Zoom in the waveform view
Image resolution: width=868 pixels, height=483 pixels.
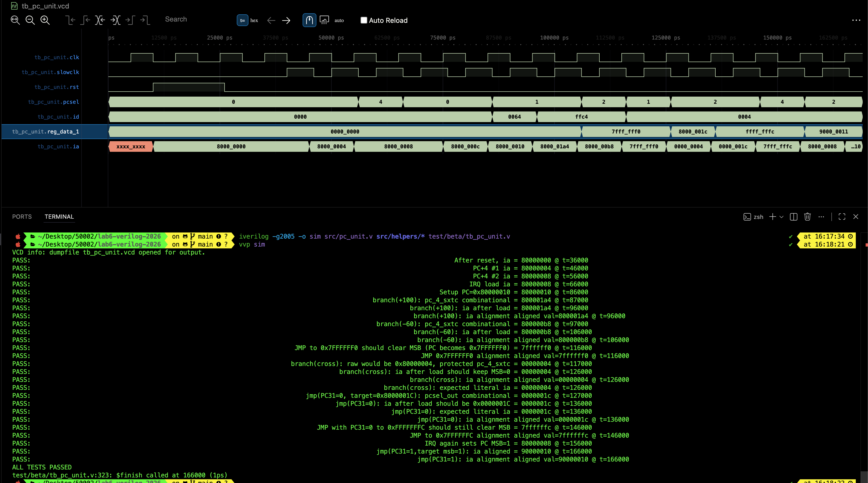(x=45, y=20)
